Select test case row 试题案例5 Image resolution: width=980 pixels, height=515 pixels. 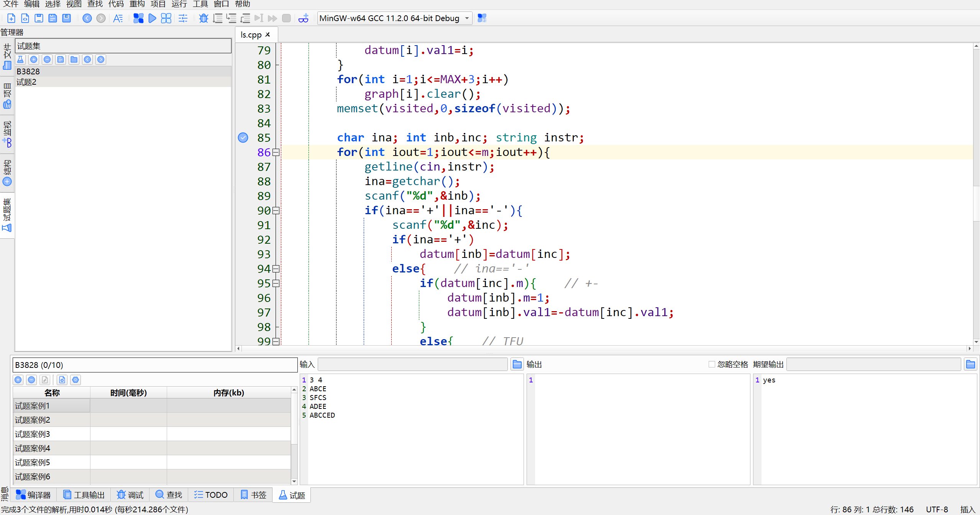152,463
